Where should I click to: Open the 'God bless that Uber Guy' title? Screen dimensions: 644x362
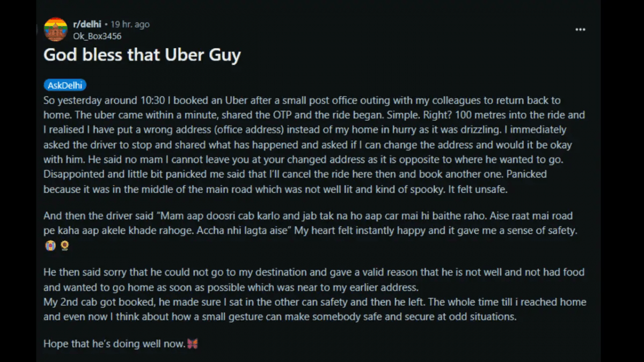(142, 55)
